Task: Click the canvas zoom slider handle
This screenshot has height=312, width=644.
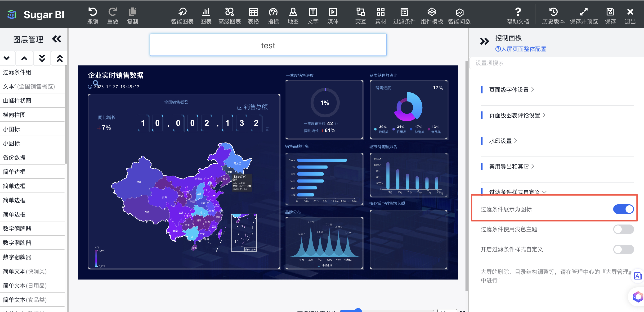Action: pyautogui.click(x=358, y=311)
